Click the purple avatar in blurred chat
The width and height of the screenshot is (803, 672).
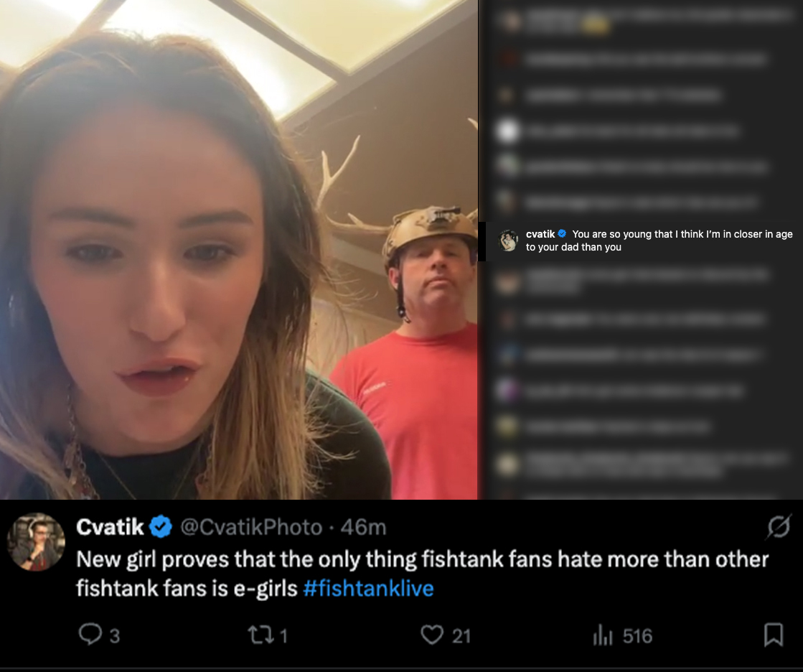pos(507,391)
